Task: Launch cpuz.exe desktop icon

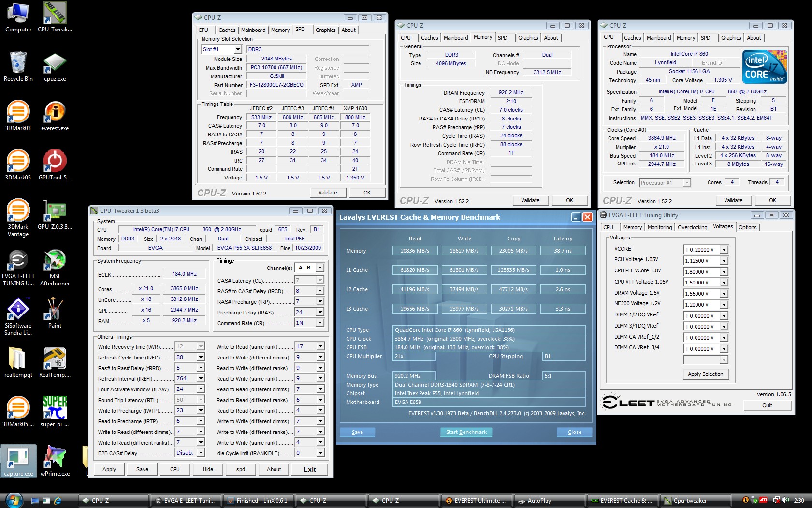Action: [55, 67]
